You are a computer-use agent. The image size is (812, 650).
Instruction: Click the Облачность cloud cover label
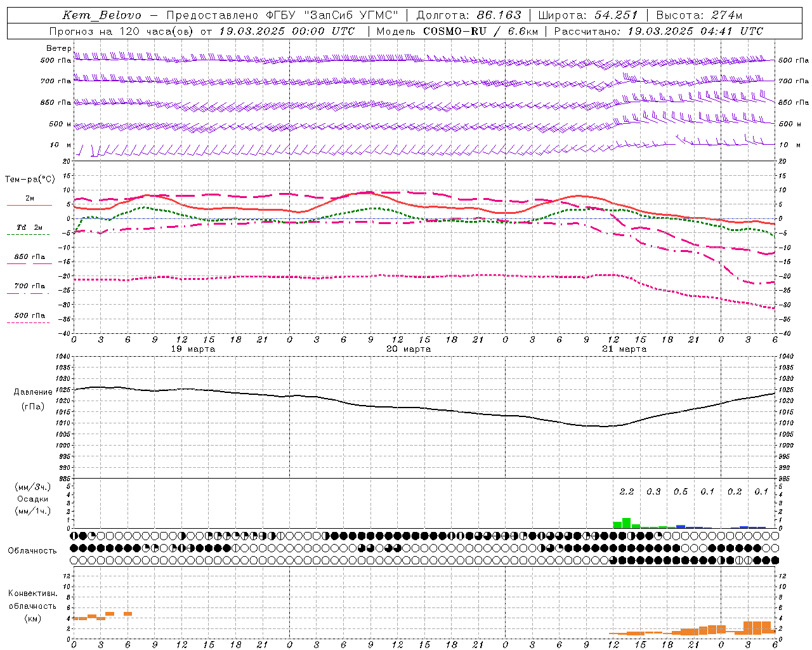pyautogui.click(x=32, y=550)
